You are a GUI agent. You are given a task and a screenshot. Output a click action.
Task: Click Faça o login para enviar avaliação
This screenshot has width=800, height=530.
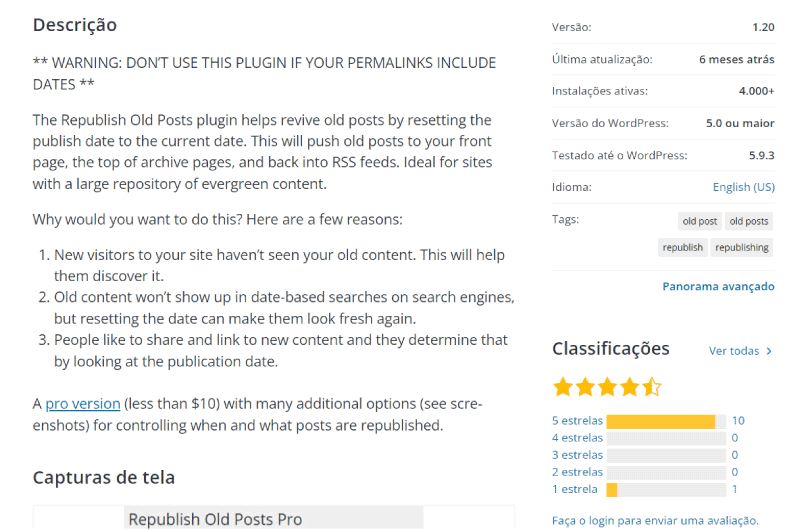(x=655, y=521)
